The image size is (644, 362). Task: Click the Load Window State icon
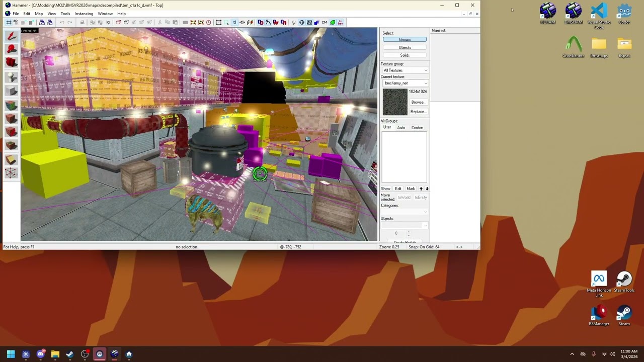[42, 22]
